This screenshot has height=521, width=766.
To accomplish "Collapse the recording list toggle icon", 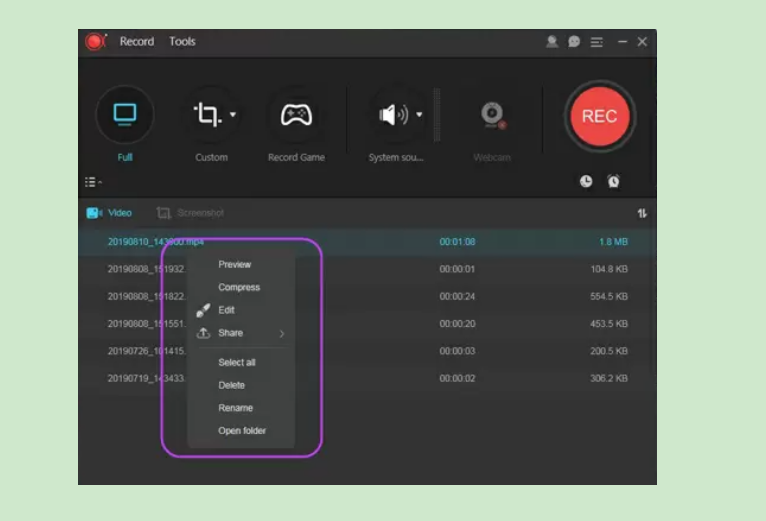I will coord(93,182).
